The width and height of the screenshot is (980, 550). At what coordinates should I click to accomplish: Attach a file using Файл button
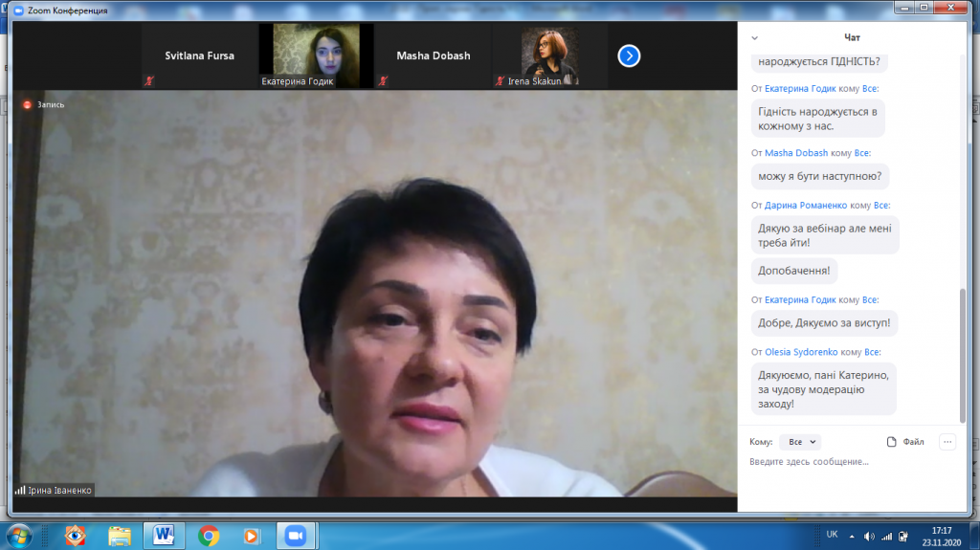pos(905,442)
